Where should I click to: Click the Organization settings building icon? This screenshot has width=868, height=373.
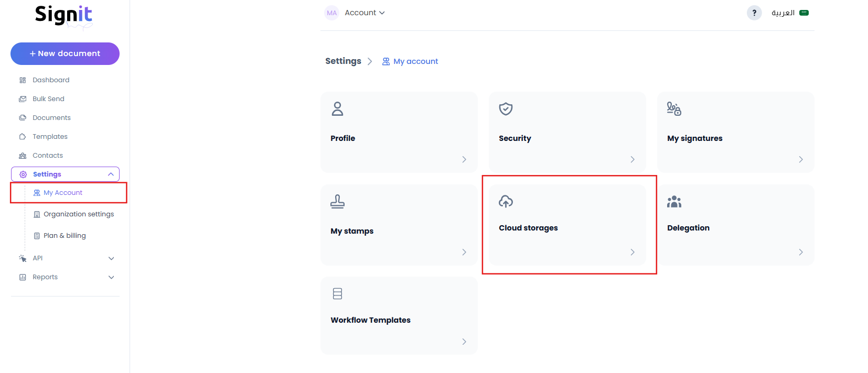pos(37,214)
